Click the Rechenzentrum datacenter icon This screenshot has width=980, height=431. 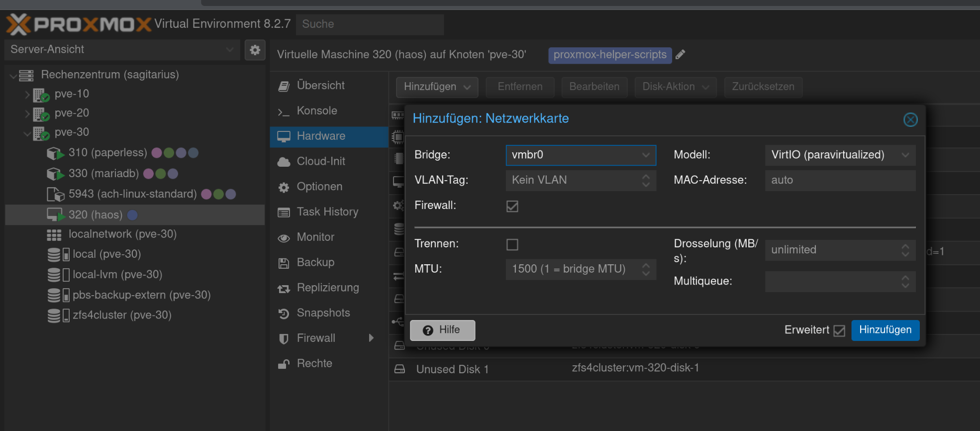(x=26, y=75)
